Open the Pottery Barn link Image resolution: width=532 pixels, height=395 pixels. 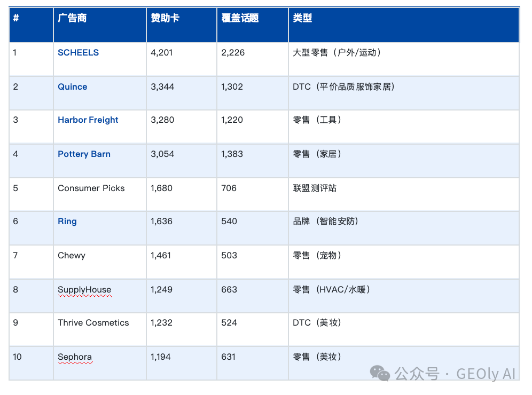(84, 154)
